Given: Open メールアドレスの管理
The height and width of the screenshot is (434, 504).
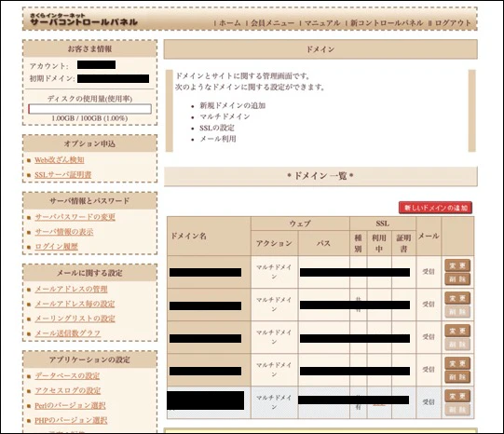Looking at the screenshot, I should tap(71, 289).
